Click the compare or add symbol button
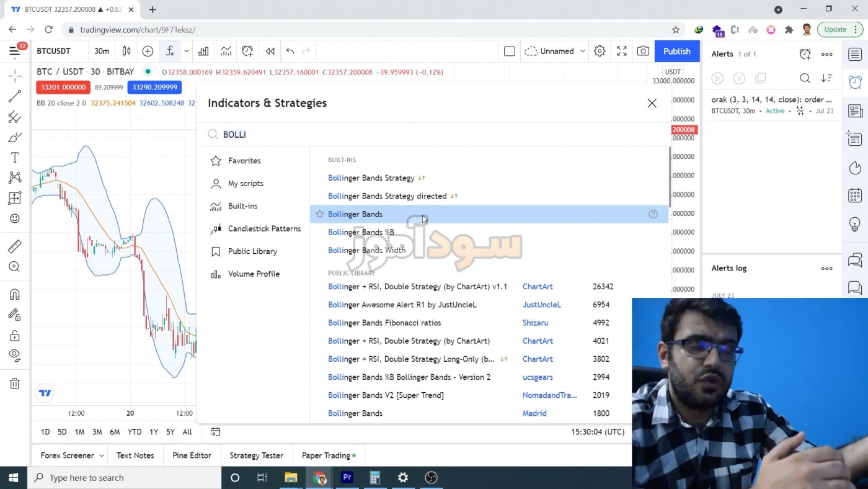The width and height of the screenshot is (868, 489). coord(148,51)
